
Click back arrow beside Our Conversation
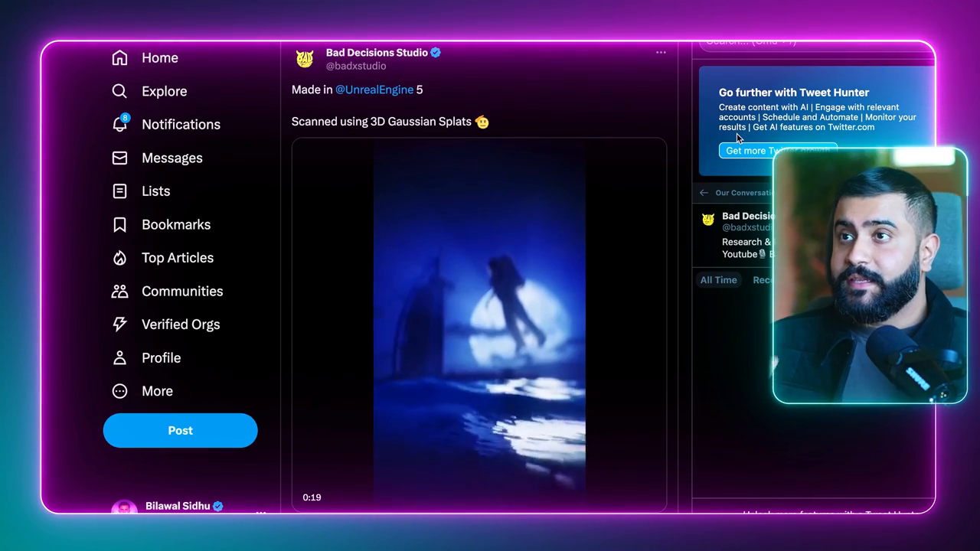click(x=704, y=193)
